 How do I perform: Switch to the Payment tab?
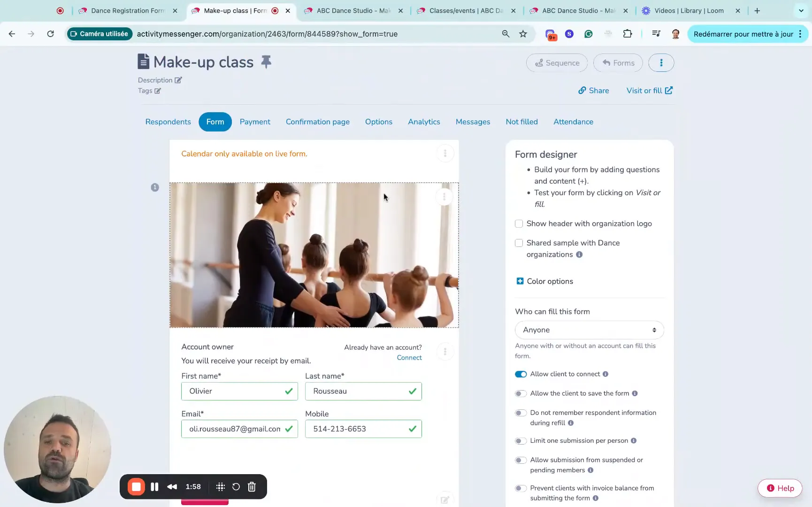[255, 122]
